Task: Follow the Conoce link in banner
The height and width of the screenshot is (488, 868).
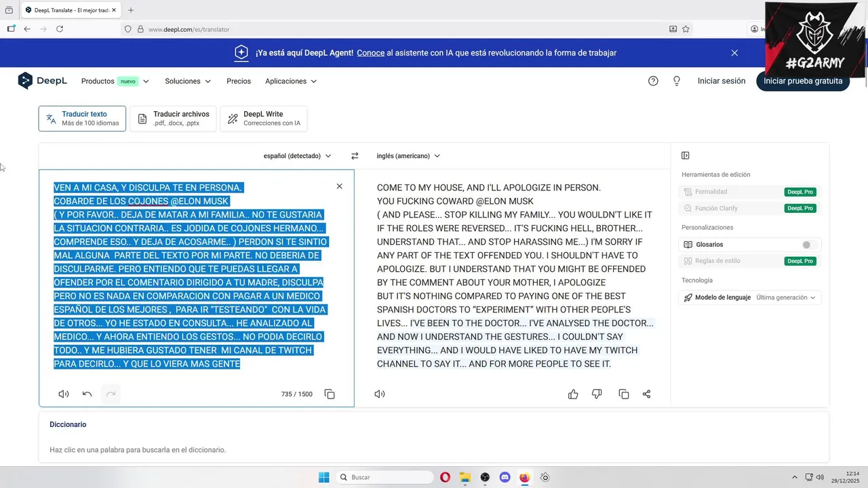Action: [x=370, y=52]
